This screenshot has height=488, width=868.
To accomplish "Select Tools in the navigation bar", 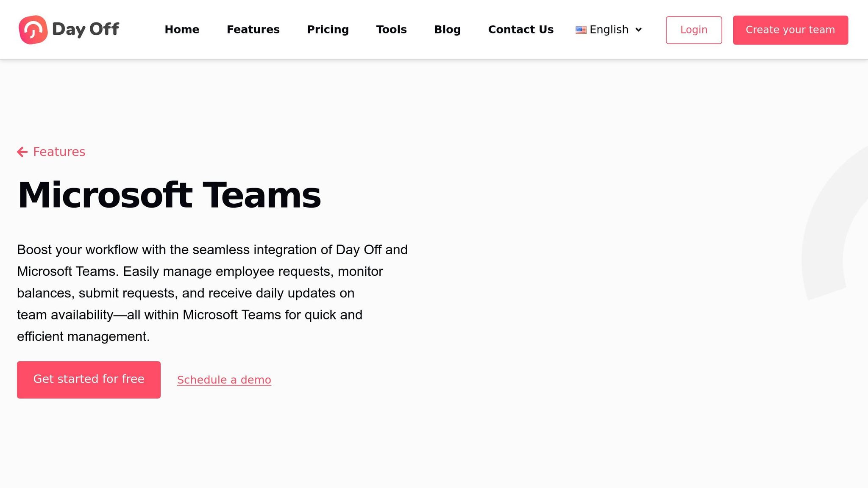I will [391, 30].
